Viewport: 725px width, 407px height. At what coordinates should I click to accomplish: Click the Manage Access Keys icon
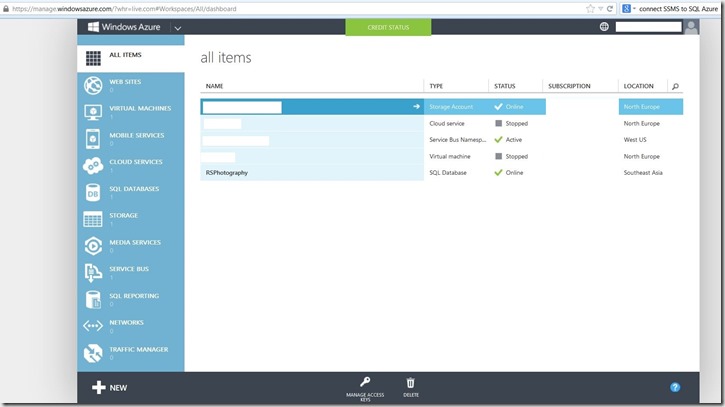tap(366, 383)
